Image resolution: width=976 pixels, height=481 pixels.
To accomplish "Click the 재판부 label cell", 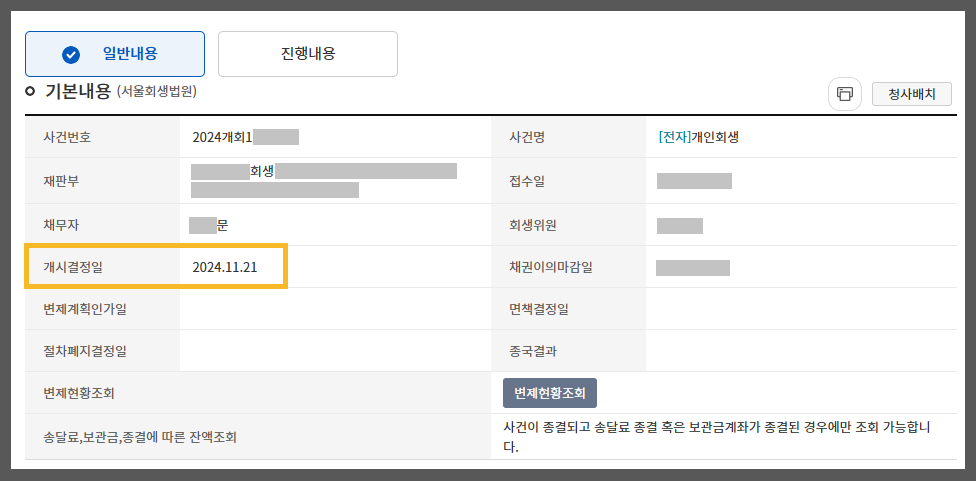I will (x=102, y=181).
